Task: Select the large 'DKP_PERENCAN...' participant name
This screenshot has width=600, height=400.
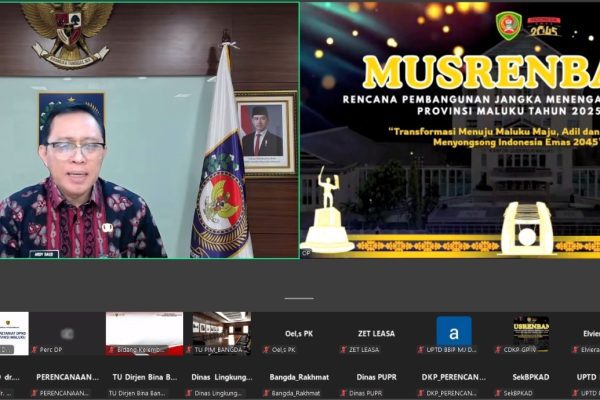Action: [x=454, y=377]
